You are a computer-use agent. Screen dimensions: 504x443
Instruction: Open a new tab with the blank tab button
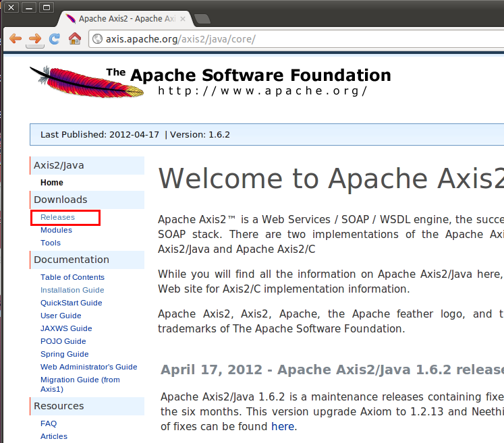[202, 19]
